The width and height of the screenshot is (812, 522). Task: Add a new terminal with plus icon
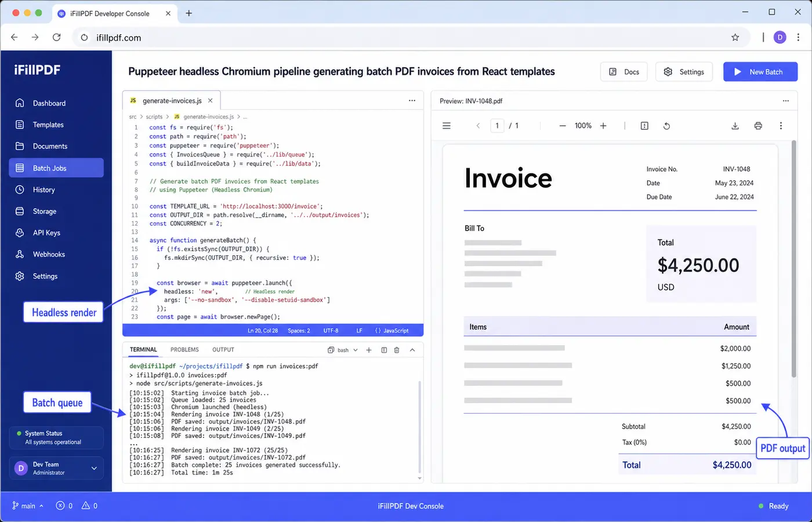tap(368, 350)
